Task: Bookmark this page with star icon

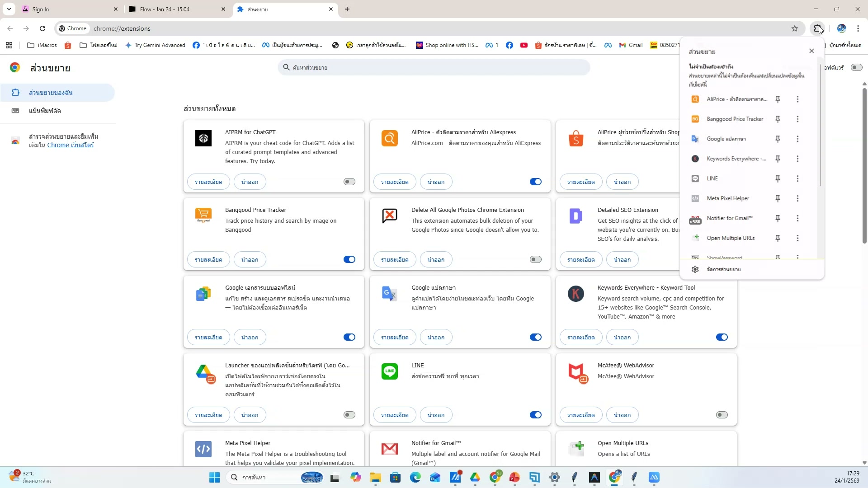Action: 795,28
